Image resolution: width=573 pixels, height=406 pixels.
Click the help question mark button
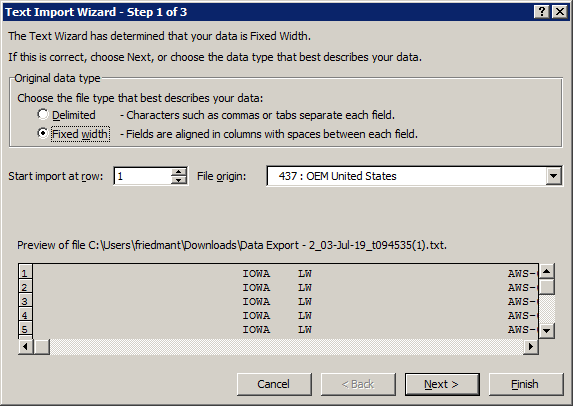[x=542, y=12]
